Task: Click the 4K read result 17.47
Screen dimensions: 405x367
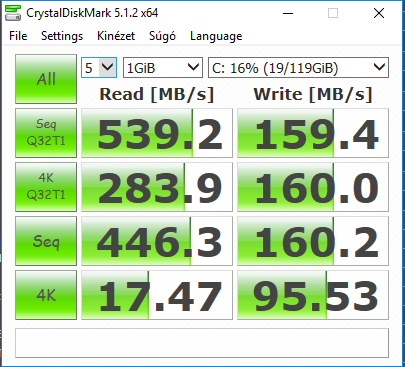Action: click(x=157, y=295)
